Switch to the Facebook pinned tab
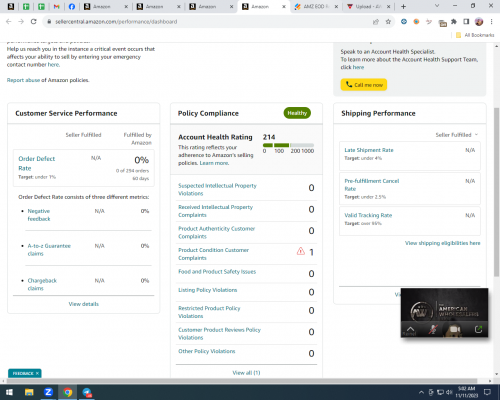The width and height of the screenshot is (500, 400). tap(72, 6)
